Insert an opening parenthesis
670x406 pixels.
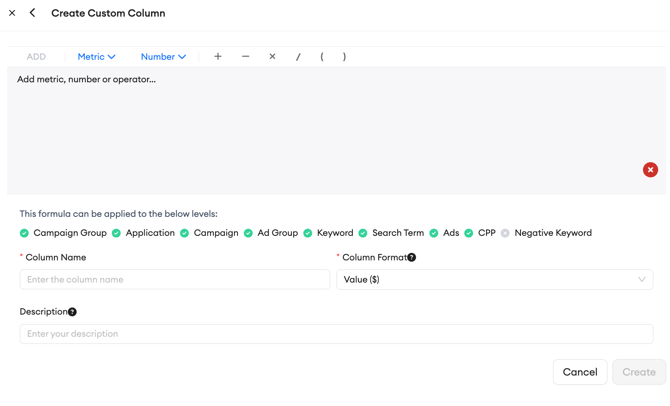pos(322,57)
